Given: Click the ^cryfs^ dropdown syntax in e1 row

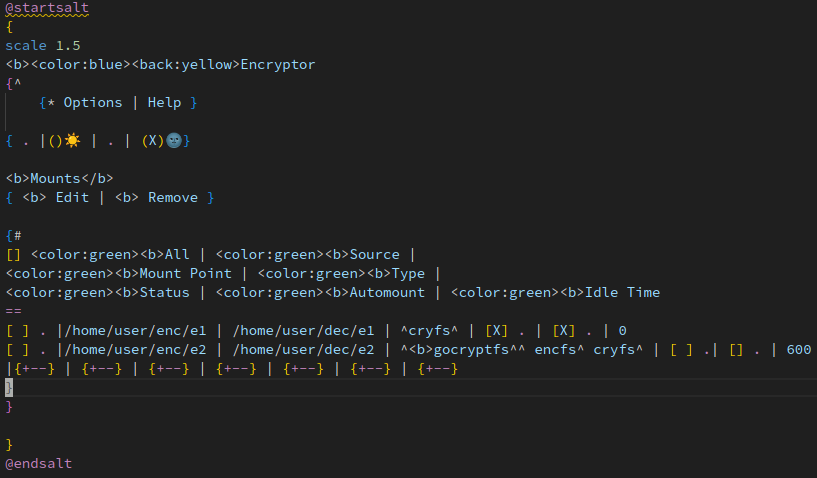Looking at the screenshot, I should [429, 331].
